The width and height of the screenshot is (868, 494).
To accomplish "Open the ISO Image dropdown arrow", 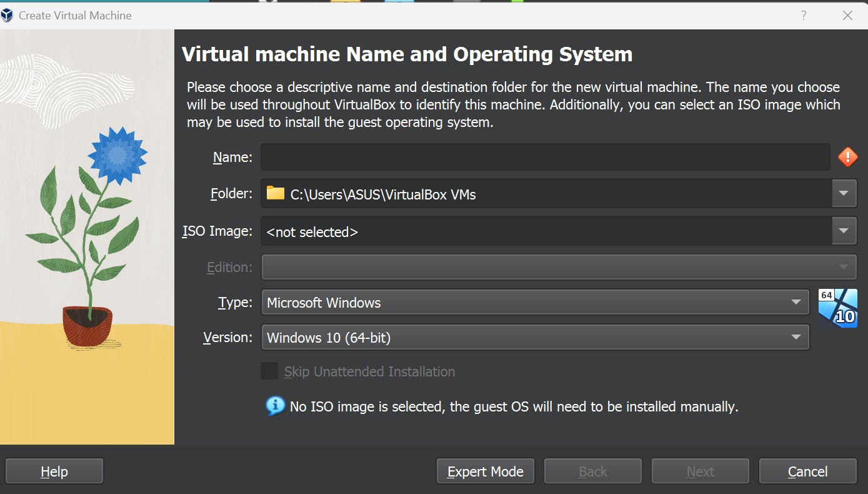I will 844,231.
